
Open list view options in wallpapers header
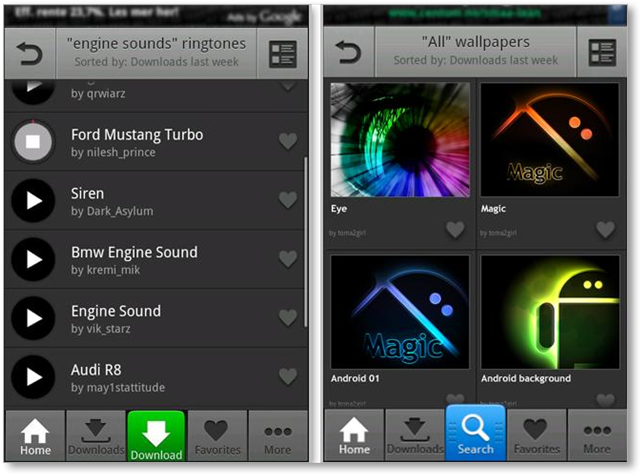602,52
